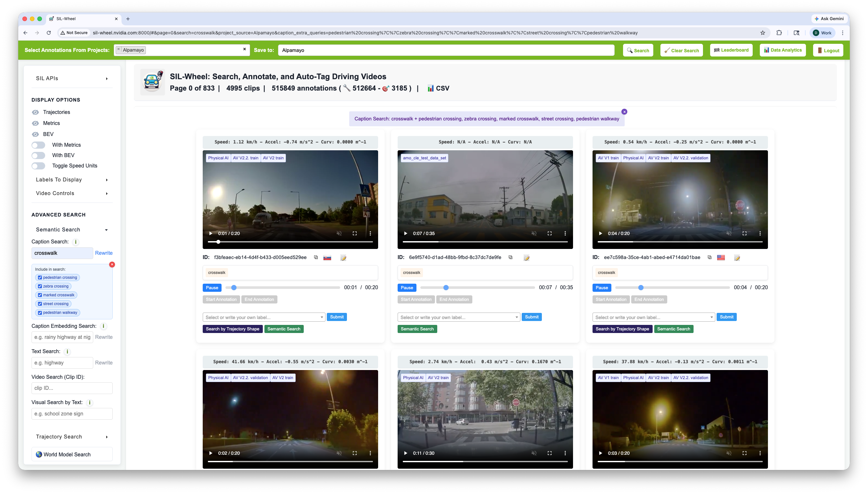Viewport: 868px width, 494px height.
Task: Show Visual Search by Text info icon
Action: click(x=90, y=403)
